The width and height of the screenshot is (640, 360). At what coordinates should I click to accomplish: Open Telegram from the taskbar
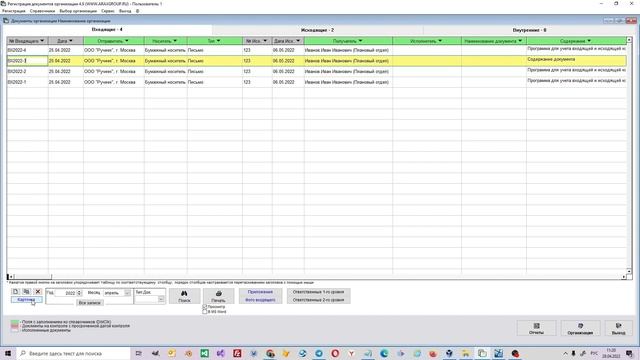(319, 353)
